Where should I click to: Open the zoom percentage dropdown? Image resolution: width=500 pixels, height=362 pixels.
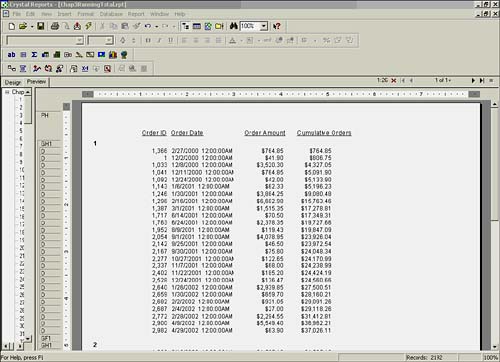pos(264,26)
